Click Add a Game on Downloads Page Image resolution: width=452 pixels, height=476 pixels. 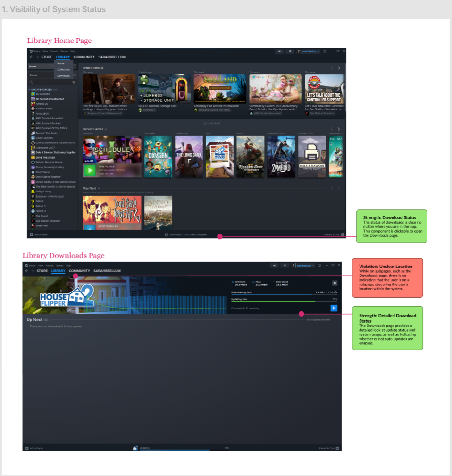pos(34,448)
